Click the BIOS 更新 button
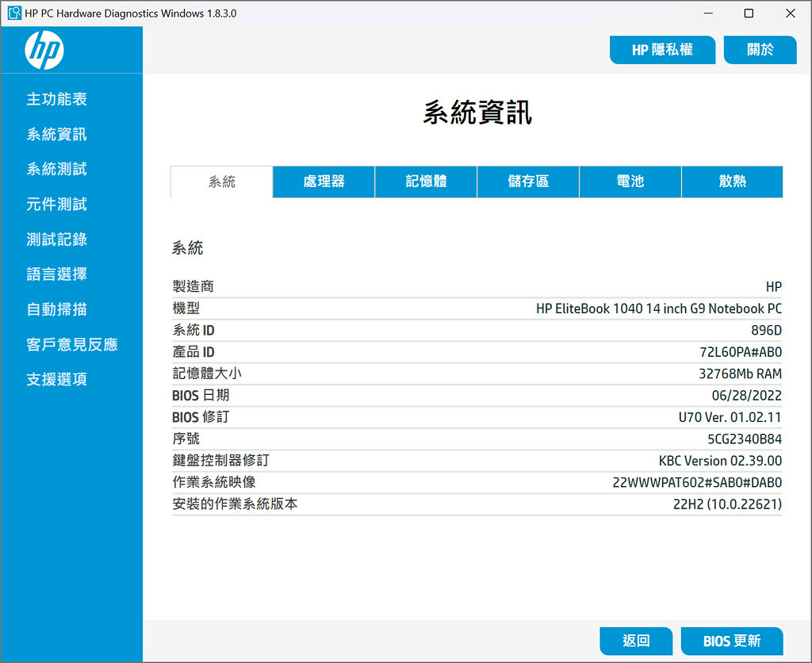The width and height of the screenshot is (812, 663). coord(732,642)
